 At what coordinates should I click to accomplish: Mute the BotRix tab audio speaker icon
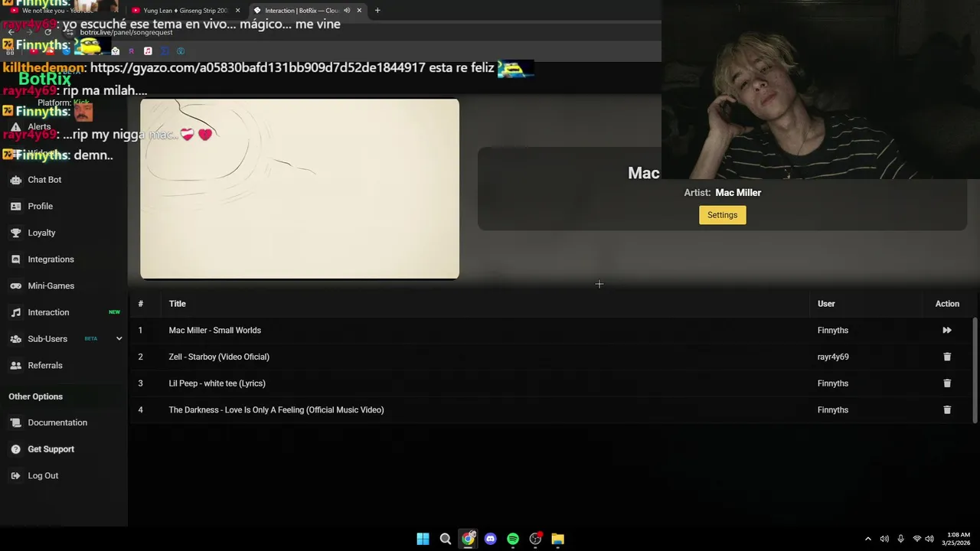[x=347, y=11]
